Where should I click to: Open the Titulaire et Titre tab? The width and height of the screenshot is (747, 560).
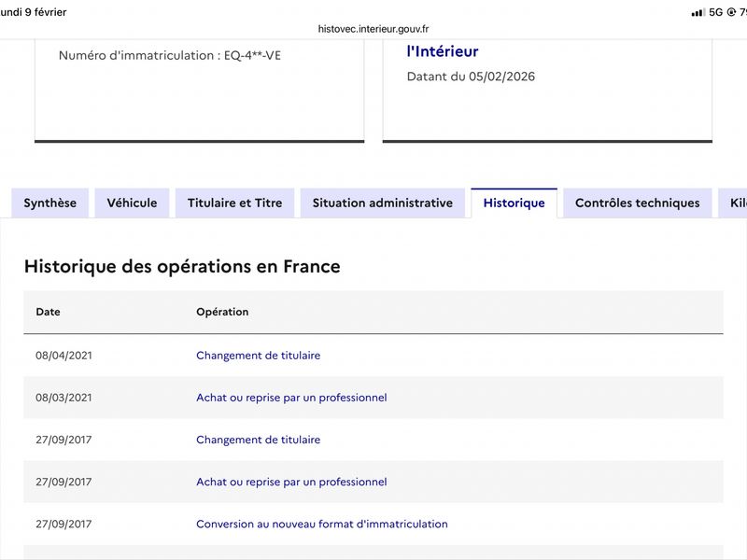[x=235, y=203]
